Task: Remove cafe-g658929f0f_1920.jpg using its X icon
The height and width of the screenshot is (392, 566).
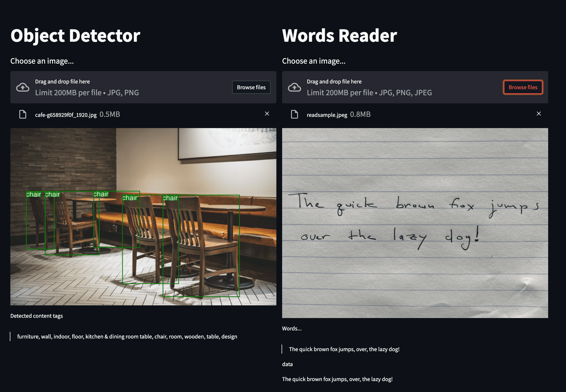Action: [267, 114]
